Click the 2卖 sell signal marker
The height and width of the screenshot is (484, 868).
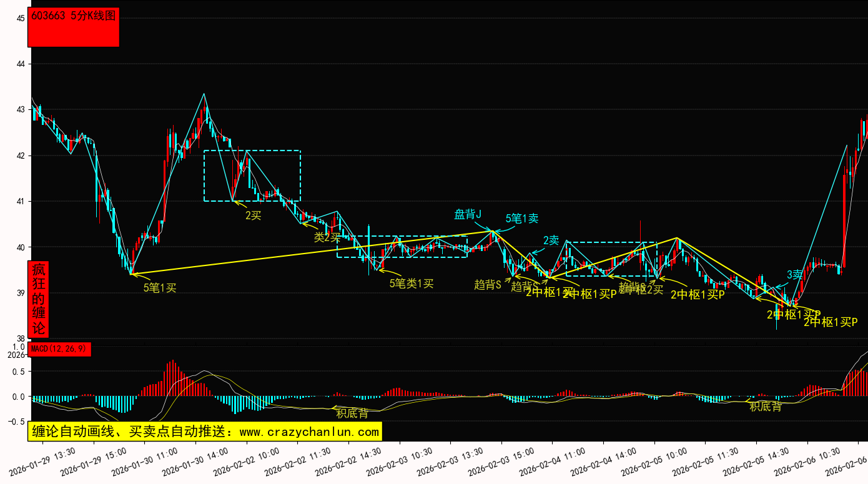click(x=551, y=240)
